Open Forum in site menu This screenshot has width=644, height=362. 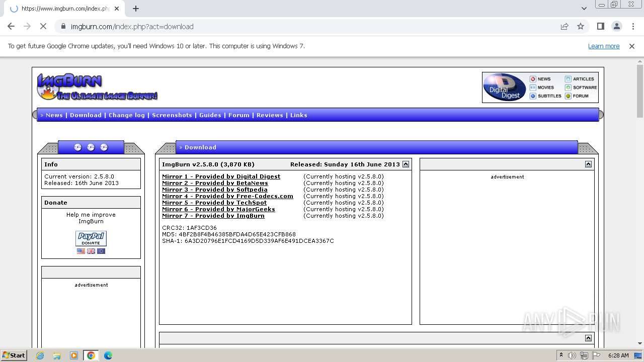pos(239,115)
